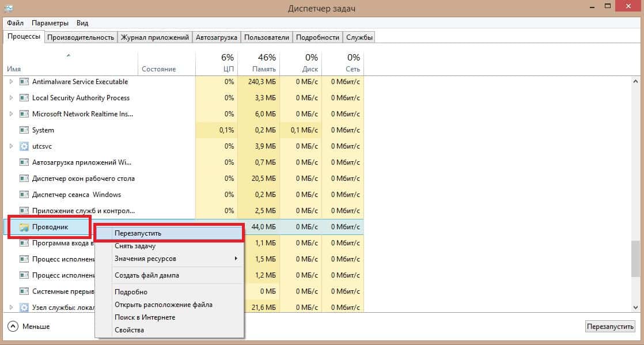644x345 pixels.
Task: Expand the Microsoft Network Realtime Inspection entry
Action: tap(11, 114)
